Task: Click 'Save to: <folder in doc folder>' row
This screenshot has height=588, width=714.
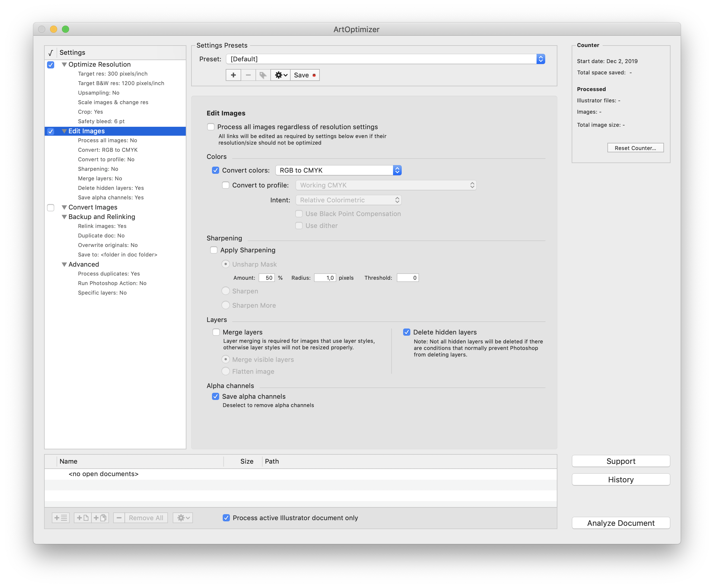Action: tap(117, 255)
